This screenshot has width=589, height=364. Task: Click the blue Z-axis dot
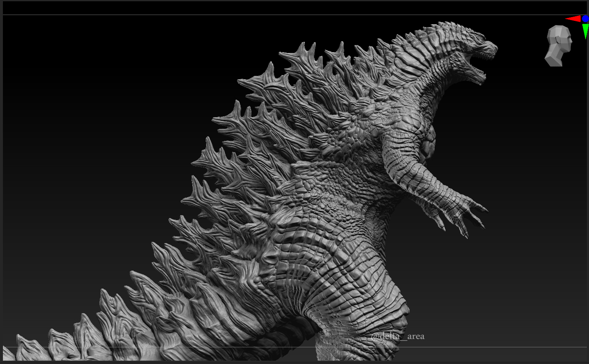tap(586, 19)
